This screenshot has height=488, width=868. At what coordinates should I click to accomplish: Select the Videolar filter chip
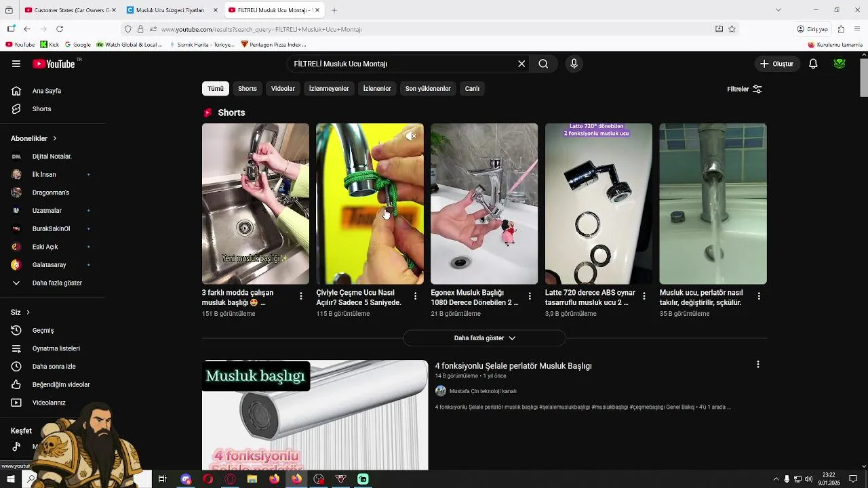tap(283, 89)
